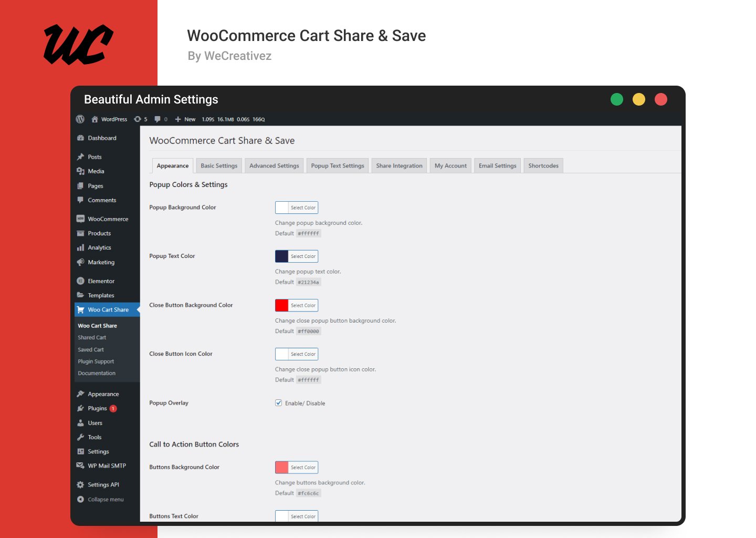Click the WooCommerce icon in sidebar

80,219
